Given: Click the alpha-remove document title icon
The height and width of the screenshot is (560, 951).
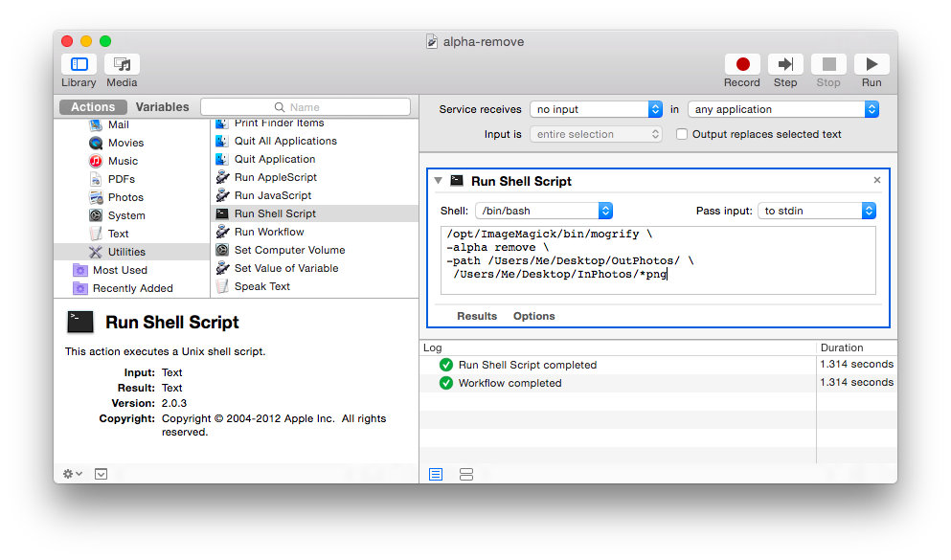Looking at the screenshot, I should [432, 42].
